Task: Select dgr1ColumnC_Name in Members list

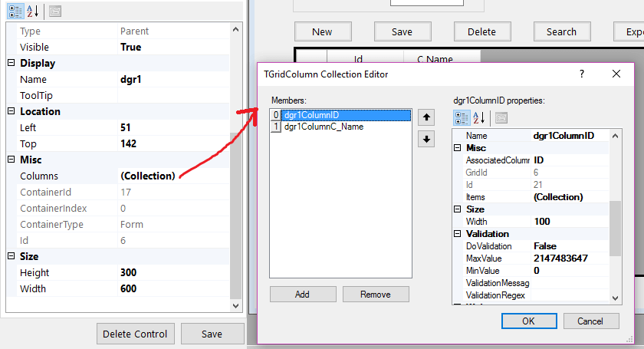Action: pyautogui.click(x=324, y=127)
